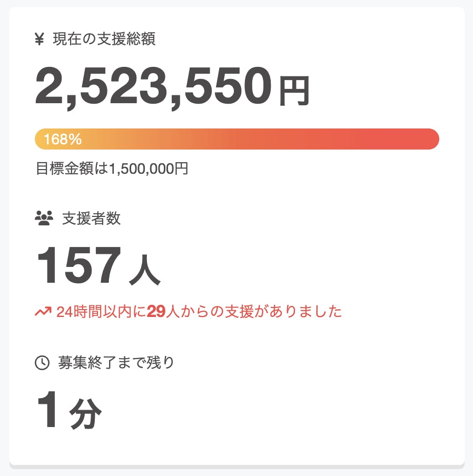This screenshot has width=473, height=476.
Task: Click the gray bar at card bottom
Action: pos(236,467)
